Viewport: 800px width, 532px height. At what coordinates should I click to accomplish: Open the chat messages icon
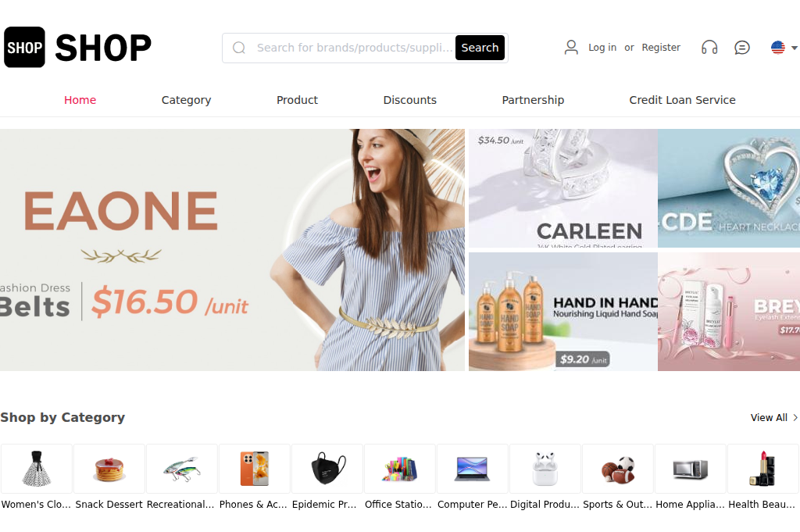pyautogui.click(x=742, y=48)
